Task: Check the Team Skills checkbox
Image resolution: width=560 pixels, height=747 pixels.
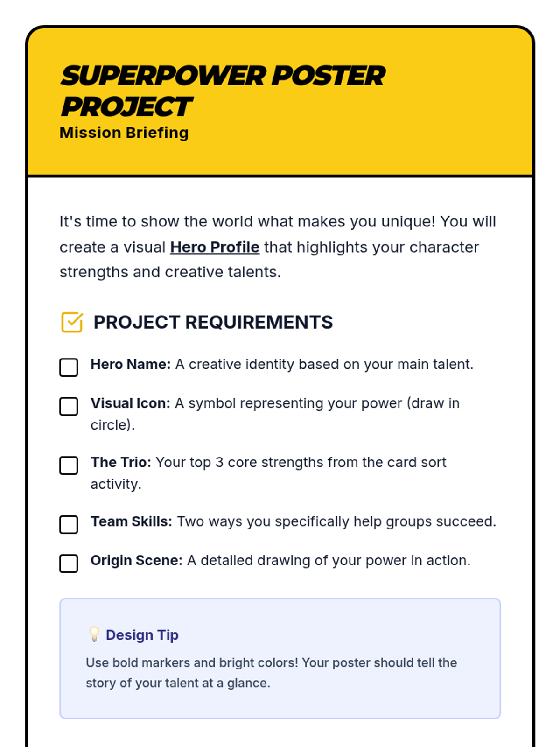Action: (x=69, y=525)
